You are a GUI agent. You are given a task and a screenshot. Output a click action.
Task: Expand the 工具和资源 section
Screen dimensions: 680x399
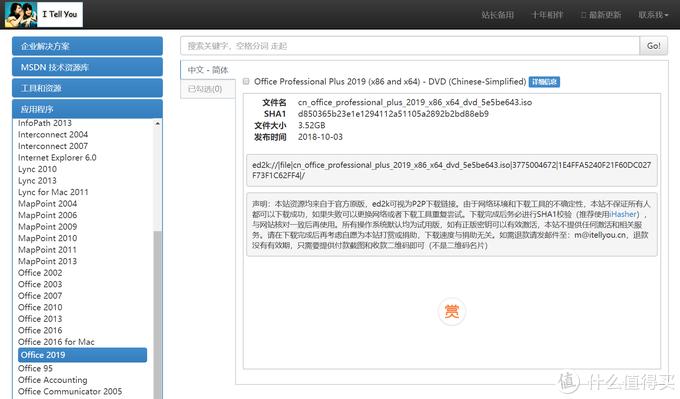87,88
